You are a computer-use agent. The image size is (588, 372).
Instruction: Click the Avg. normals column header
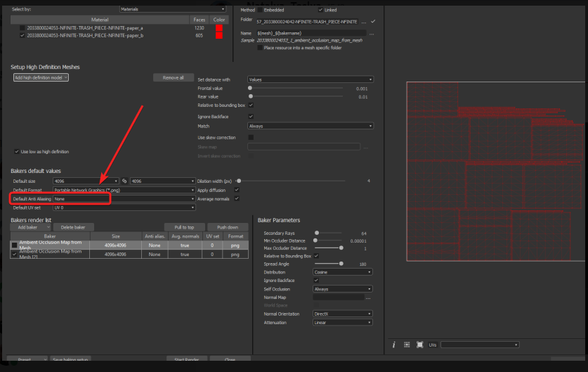tap(185, 236)
